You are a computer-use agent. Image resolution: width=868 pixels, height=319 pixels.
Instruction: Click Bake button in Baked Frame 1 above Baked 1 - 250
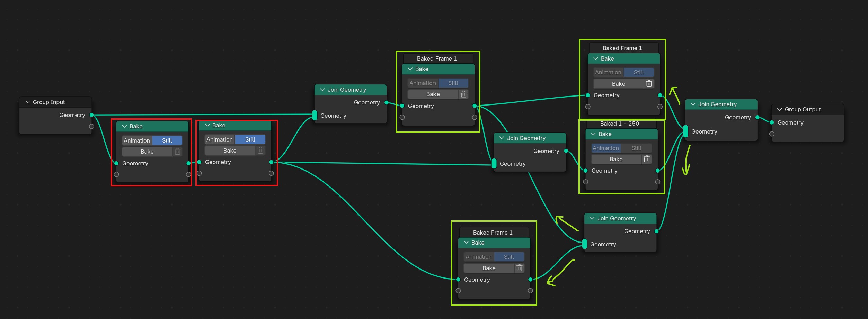coord(619,84)
